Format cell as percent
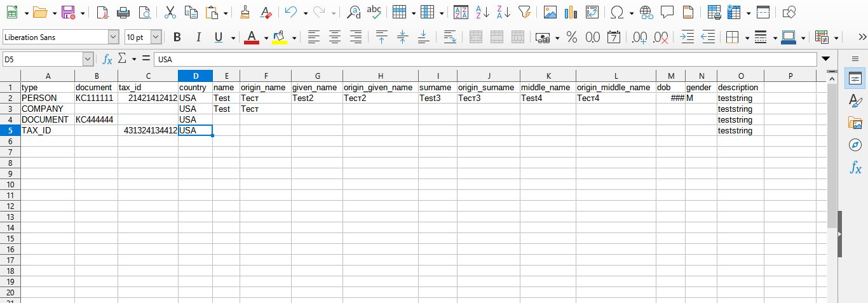 point(572,37)
